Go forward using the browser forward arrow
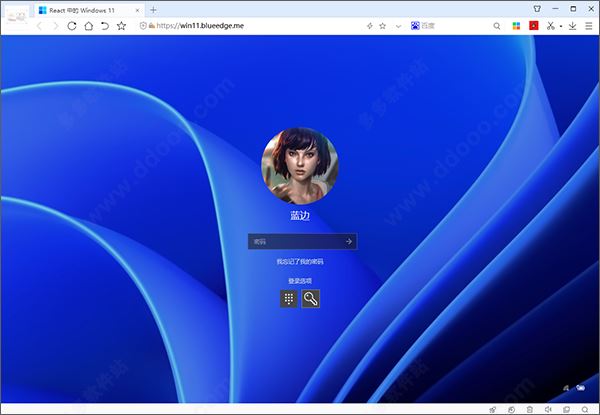Image resolution: width=600 pixels, height=415 pixels. coord(55,26)
